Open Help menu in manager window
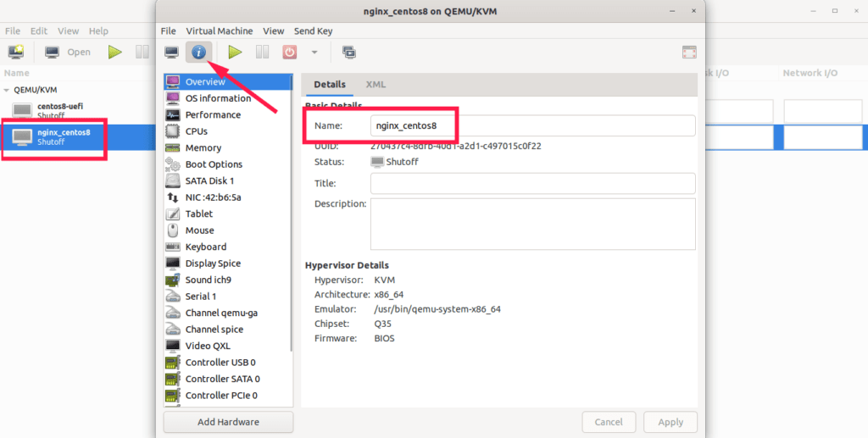 pyautogui.click(x=98, y=31)
